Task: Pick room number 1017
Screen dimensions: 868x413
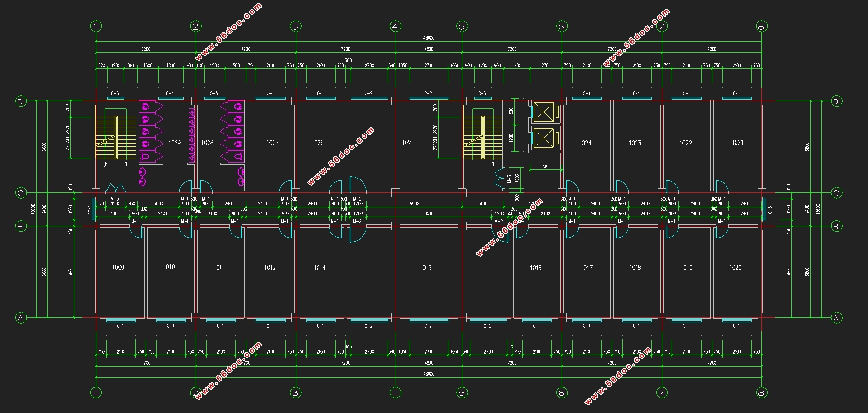Action: (587, 268)
